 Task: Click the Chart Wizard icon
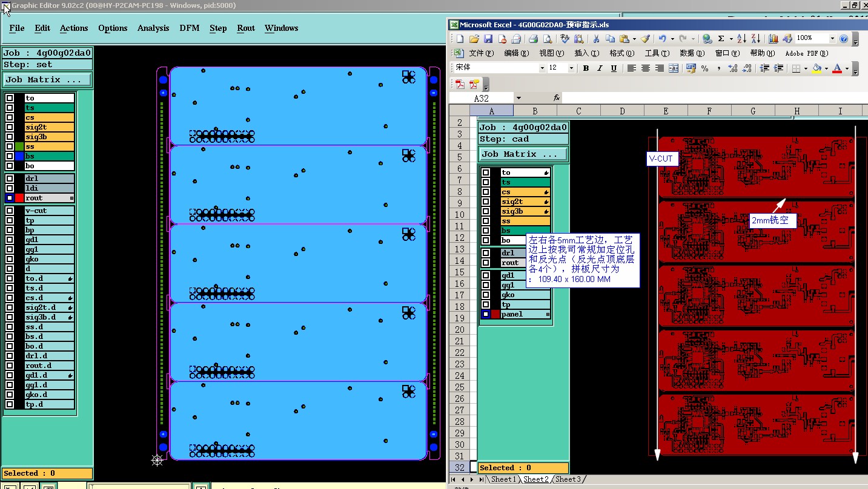pos(773,39)
